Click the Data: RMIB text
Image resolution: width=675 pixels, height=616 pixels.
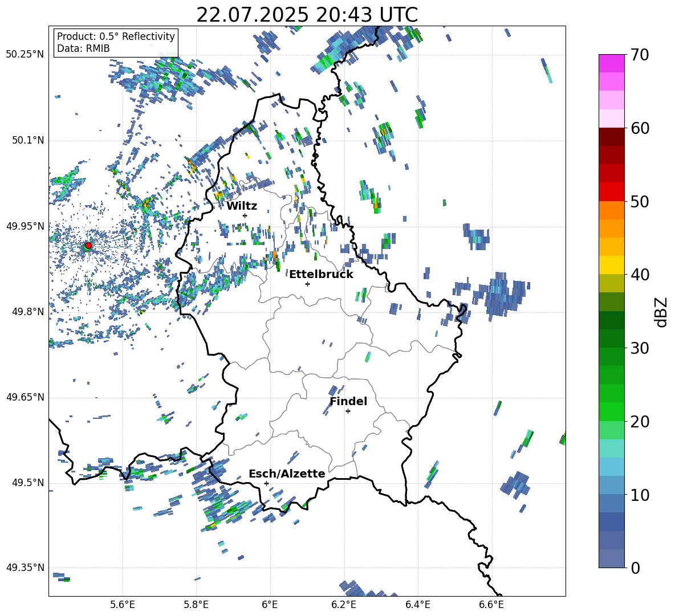pos(83,48)
